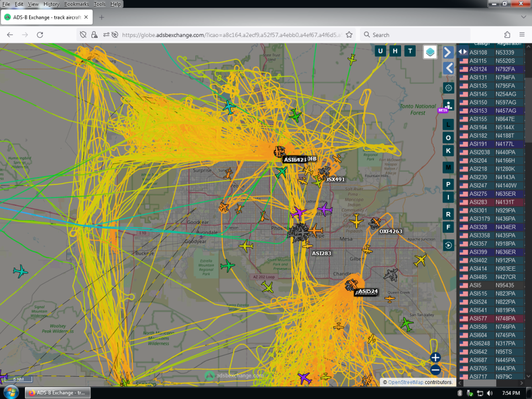Image resolution: width=532 pixels, height=399 pixels.
Task: Toggle the T tracks button
Action: pyautogui.click(x=410, y=51)
